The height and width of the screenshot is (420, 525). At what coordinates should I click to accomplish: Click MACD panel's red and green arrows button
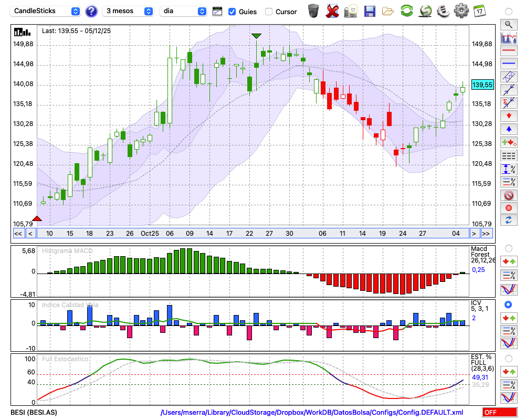coord(509,261)
